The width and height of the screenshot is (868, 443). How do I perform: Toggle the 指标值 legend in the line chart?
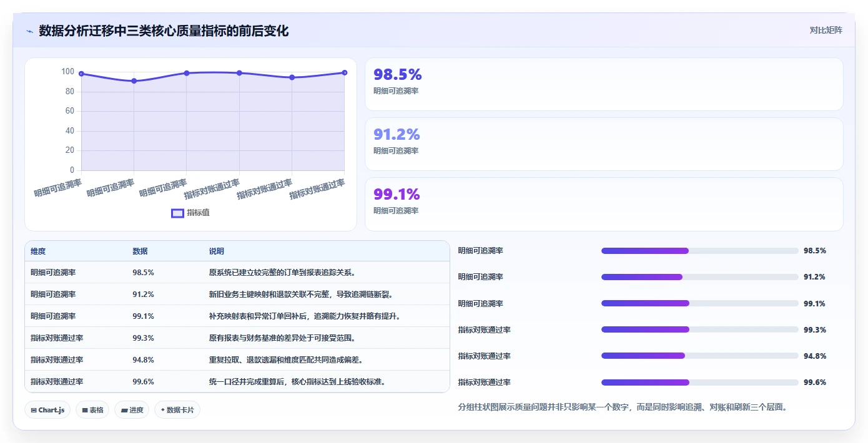pos(190,213)
